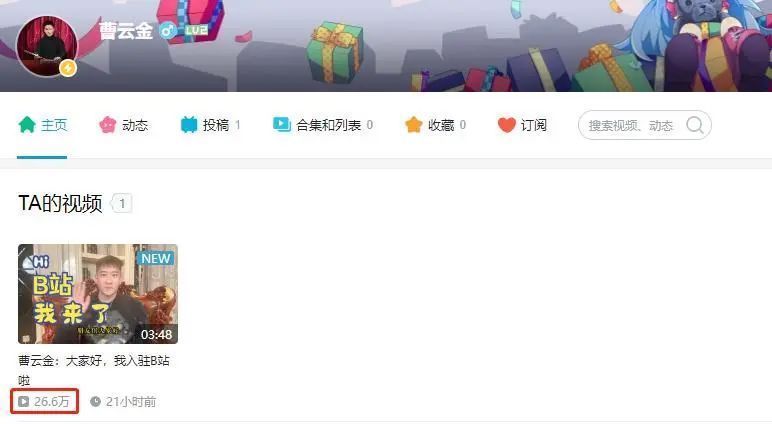
Task: Click the pink 动态 flower icon
Action: pyautogui.click(x=107, y=125)
